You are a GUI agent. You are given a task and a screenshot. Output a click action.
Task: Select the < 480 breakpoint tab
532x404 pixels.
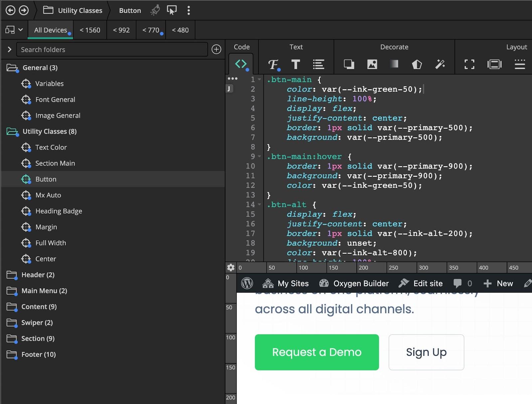pos(180,30)
